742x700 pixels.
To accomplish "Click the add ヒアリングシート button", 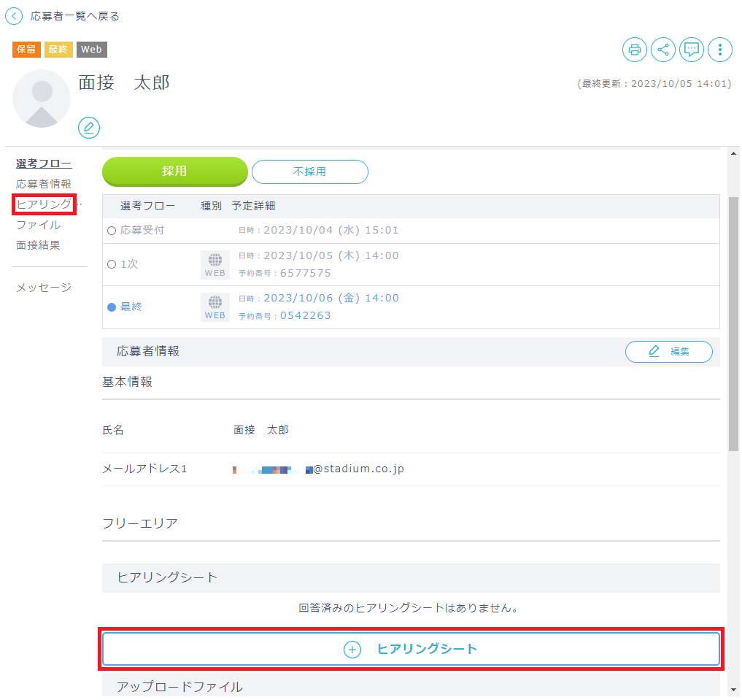I will click(x=411, y=648).
